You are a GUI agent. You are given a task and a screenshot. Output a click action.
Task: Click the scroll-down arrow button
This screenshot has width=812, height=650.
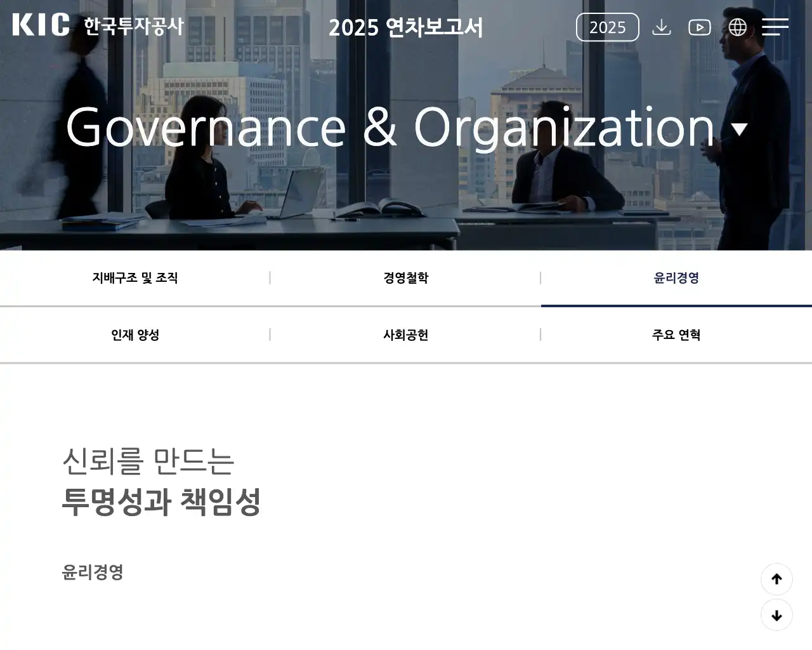776,615
